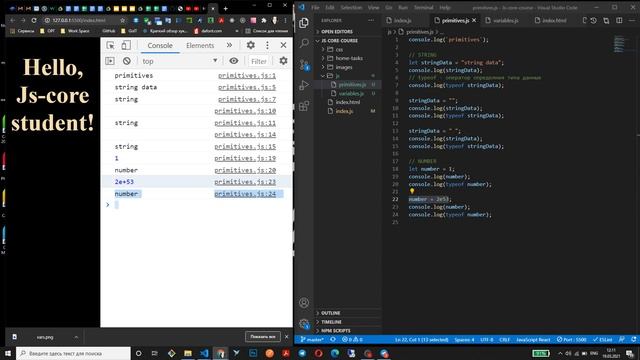Click the Port : 5500 Live Server status item
The width and height of the screenshot is (640, 360).
pos(572,340)
